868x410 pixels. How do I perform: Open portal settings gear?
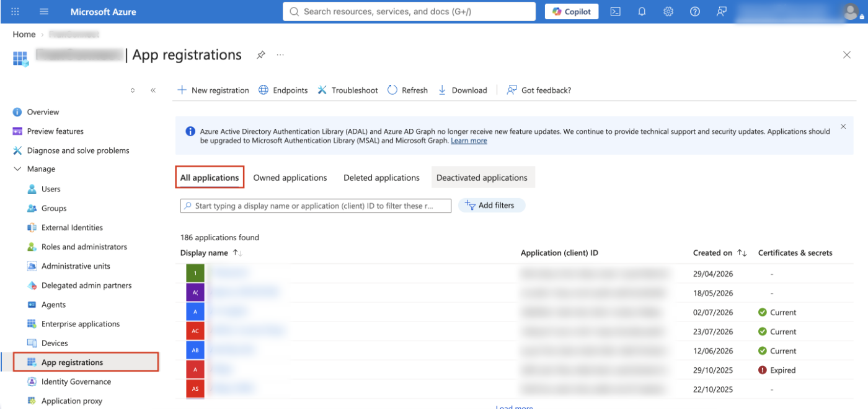point(668,12)
